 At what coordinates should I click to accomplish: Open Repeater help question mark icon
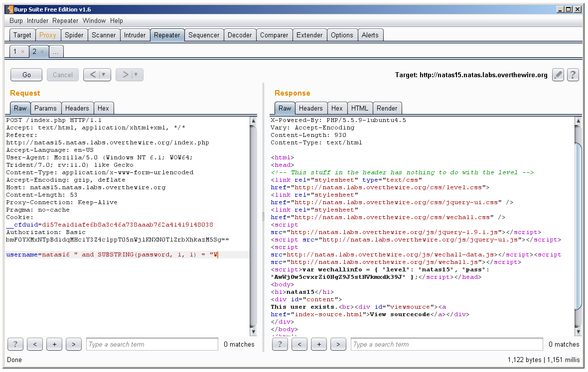click(573, 75)
